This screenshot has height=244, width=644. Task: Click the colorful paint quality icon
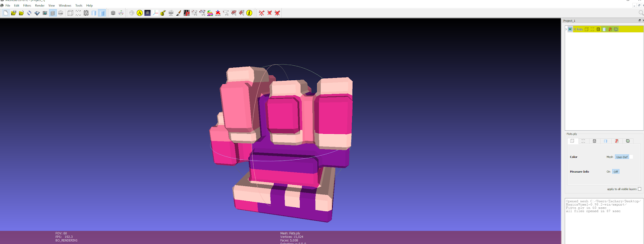pyautogui.click(x=210, y=13)
